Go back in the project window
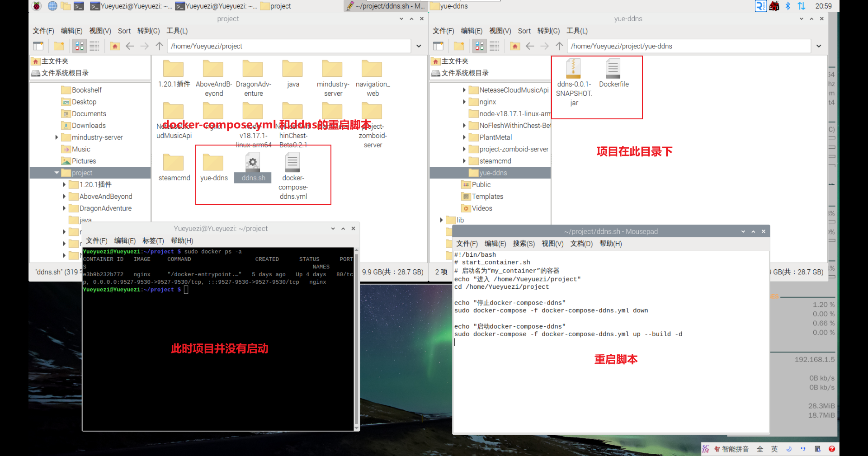868x456 pixels. click(130, 46)
